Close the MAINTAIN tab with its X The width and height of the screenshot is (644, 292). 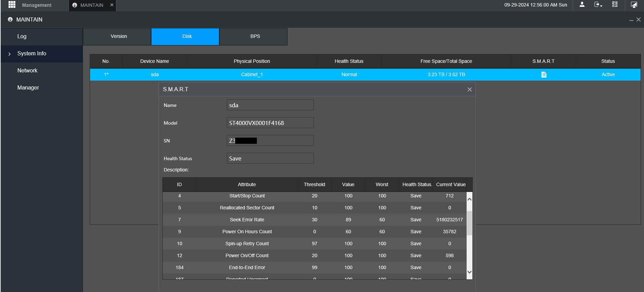(112, 5)
